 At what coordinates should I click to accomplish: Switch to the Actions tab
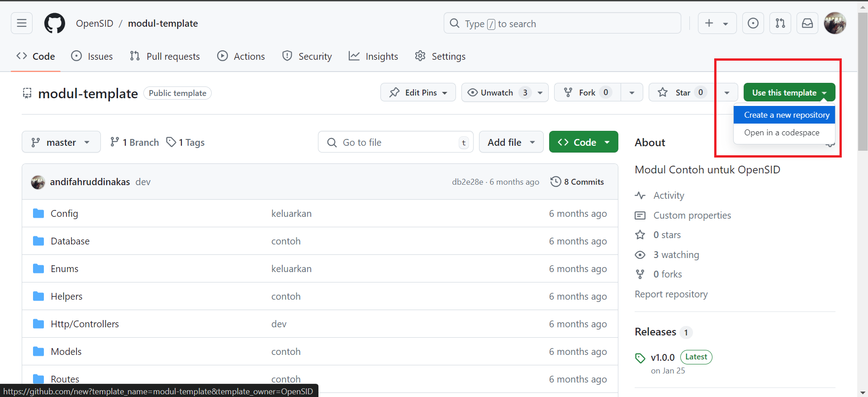coord(241,56)
